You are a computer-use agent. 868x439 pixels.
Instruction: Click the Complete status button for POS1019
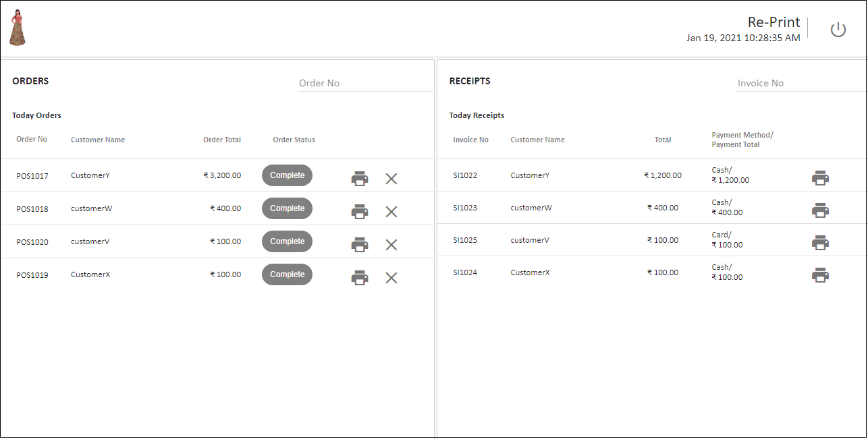tap(287, 274)
